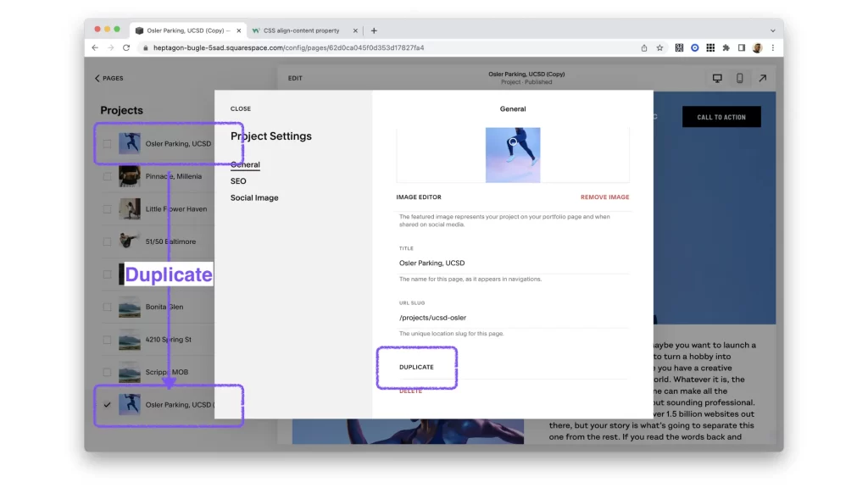Open the share icon in address bar
Viewport: 868px width, 488px height.
click(x=644, y=47)
